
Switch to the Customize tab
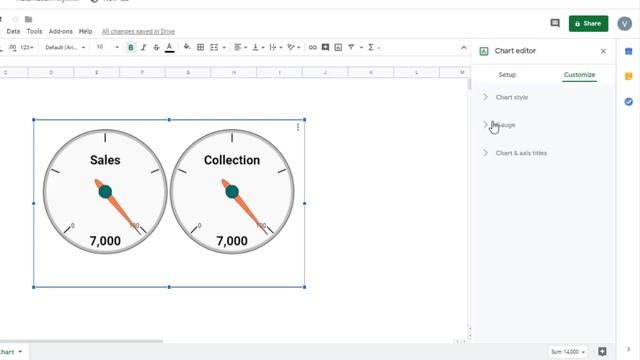[579, 75]
